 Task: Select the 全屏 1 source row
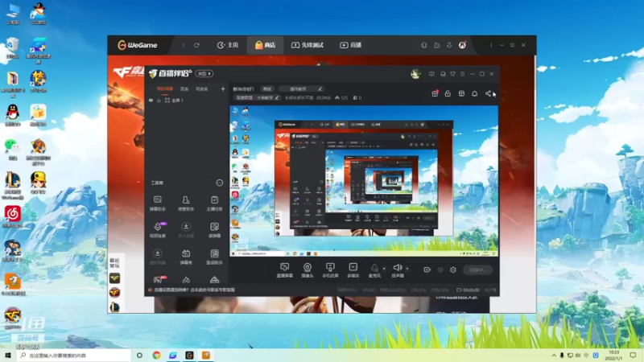[x=187, y=100]
